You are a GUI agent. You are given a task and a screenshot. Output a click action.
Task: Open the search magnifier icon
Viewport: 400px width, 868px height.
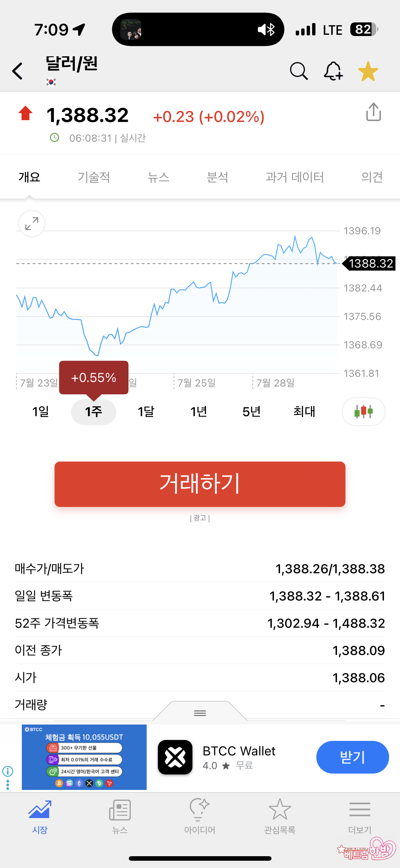click(x=298, y=71)
